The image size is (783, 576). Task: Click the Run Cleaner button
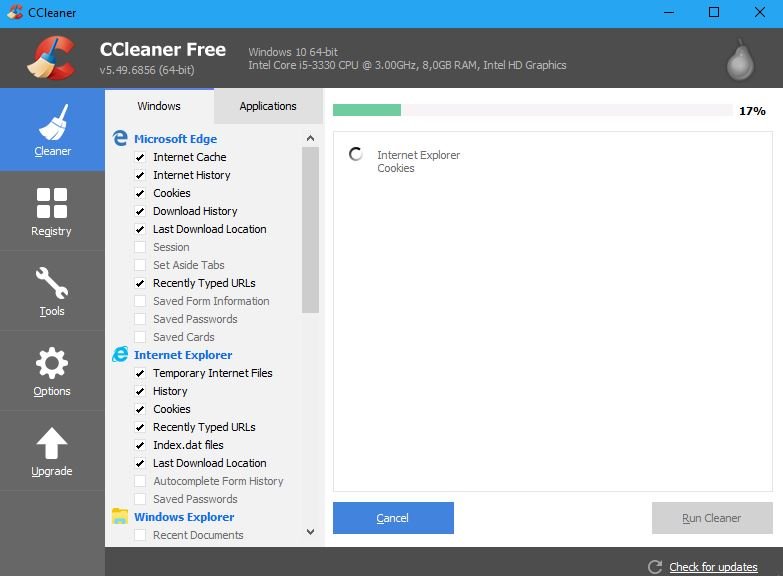click(712, 518)
